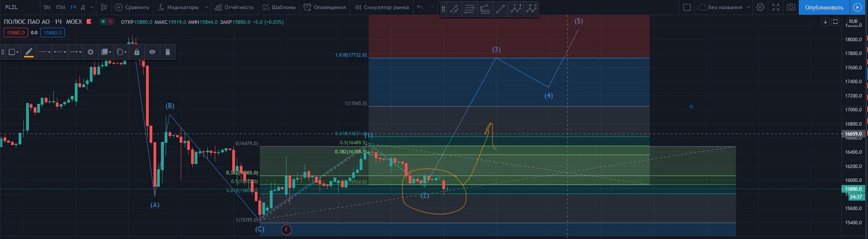Toggle the auto-fit icon above price scale
Image resolution: width=868 pixels, height=239 pixels.
click(x=835, y=22)
